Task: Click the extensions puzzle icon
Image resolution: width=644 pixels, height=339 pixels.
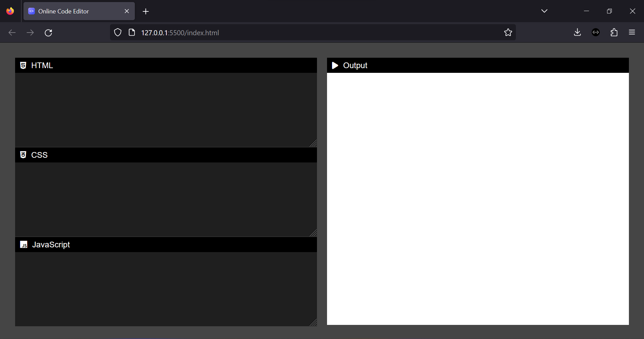Action: (x=614, y=33)
